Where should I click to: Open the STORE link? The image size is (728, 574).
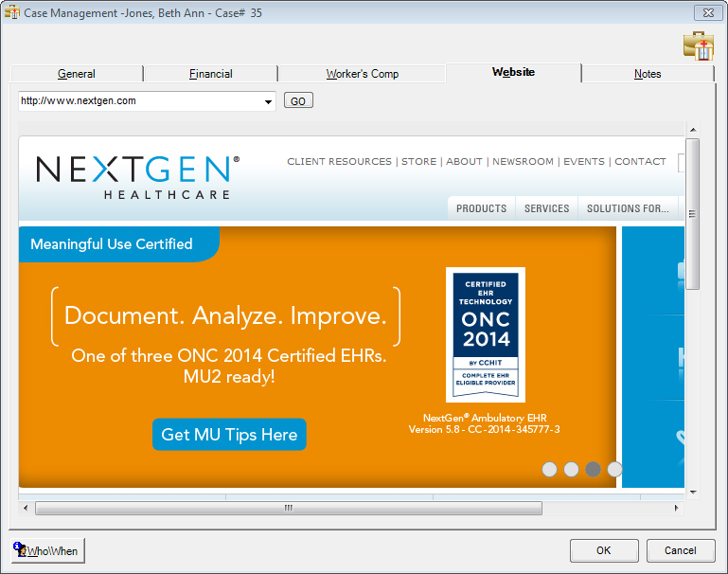pos(418,162)
